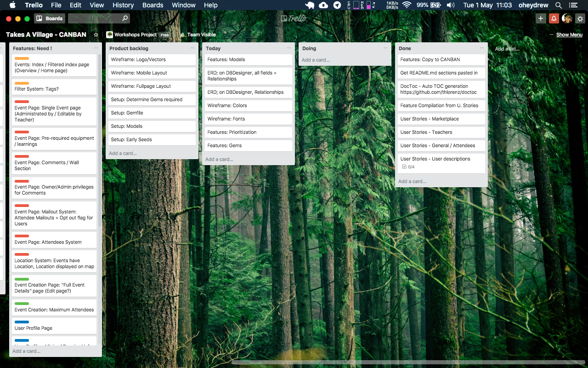Click the plus create icon in header
This screenshot has height=368, width=588.
point(541,18)
